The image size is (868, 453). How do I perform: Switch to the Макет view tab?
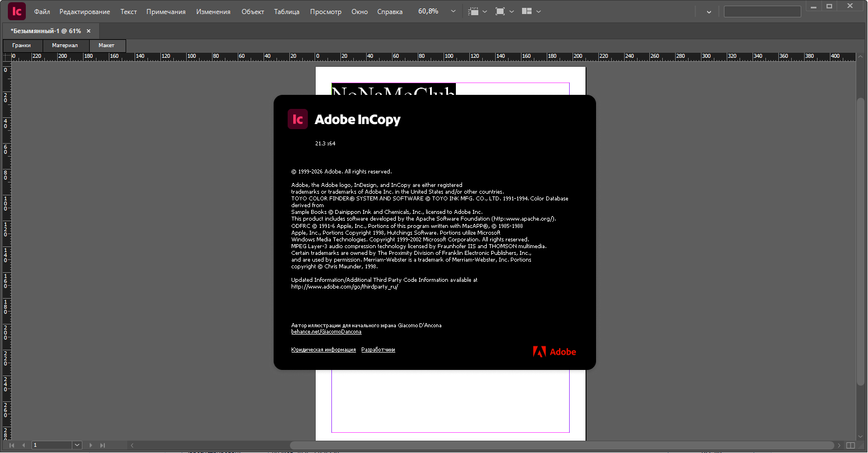(107, 45)
